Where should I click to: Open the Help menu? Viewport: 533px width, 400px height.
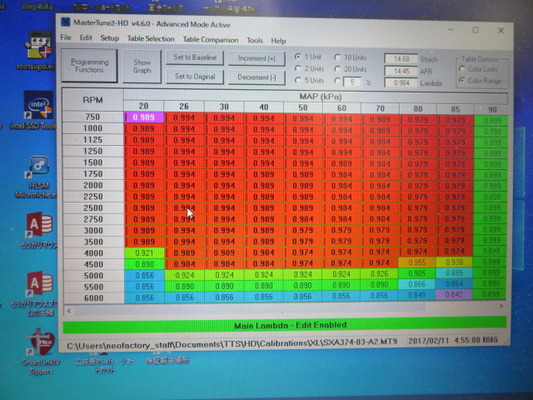[278, 41]
